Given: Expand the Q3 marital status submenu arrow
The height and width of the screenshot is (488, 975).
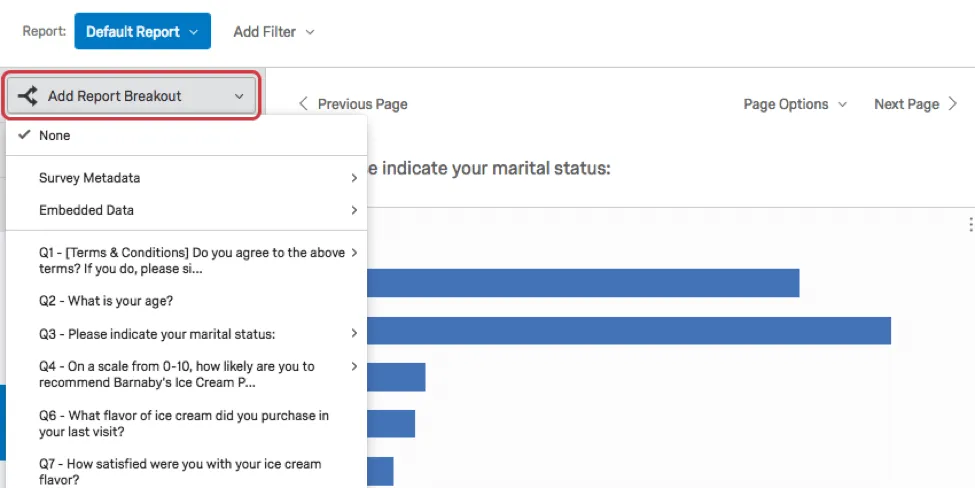Looking at the screenshot, I should point(354,333).
